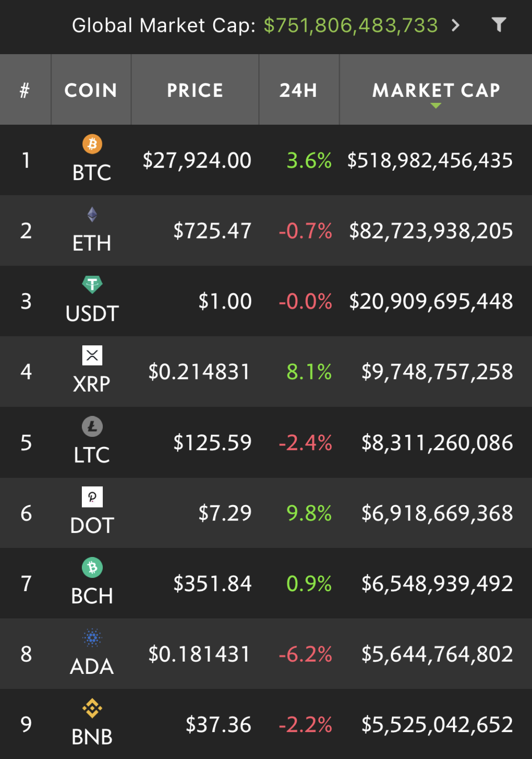Tap the Litecoin LTC coin icon

point(92,426)
